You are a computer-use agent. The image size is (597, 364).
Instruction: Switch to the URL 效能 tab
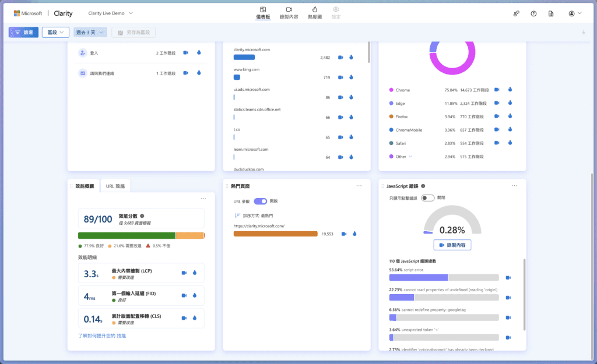[115, 186]
